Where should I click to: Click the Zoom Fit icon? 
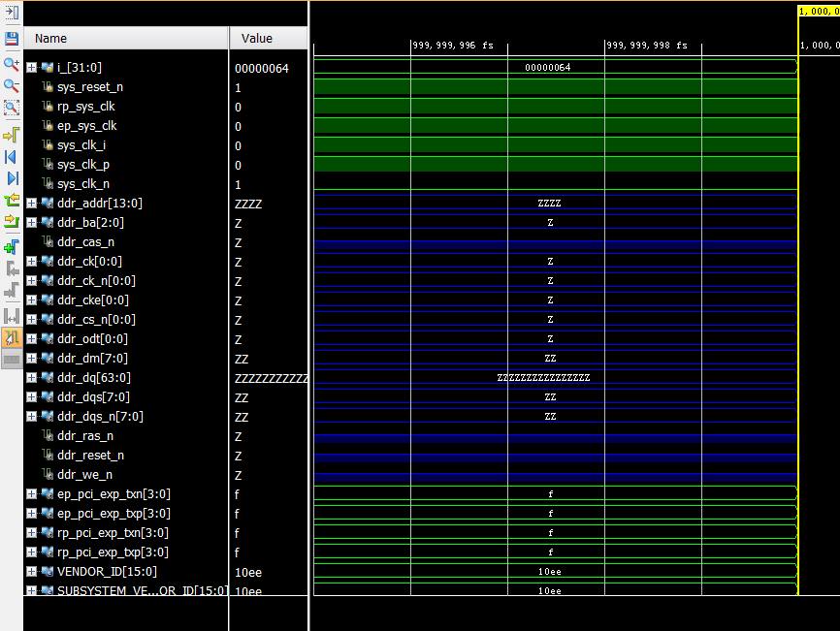pos(12,108)
